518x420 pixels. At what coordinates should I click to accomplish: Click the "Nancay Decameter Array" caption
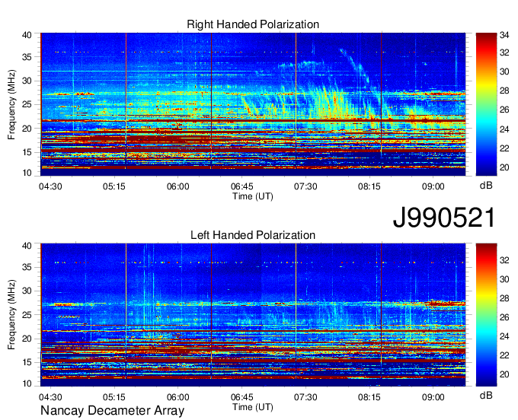click(112, 410)
